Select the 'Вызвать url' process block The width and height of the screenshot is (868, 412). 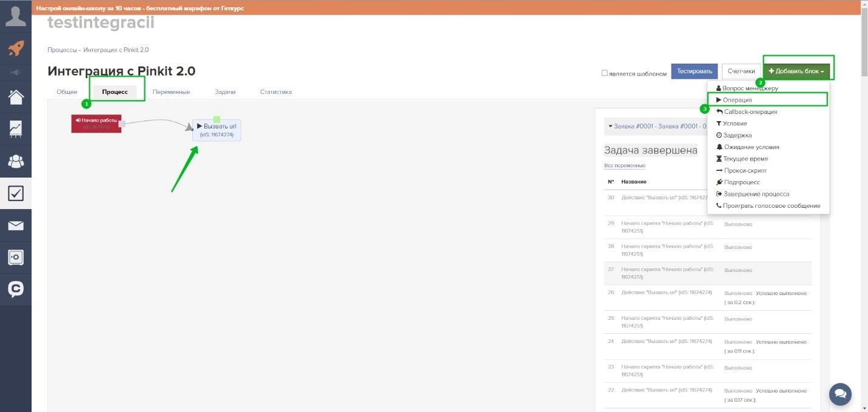point(217,130)
